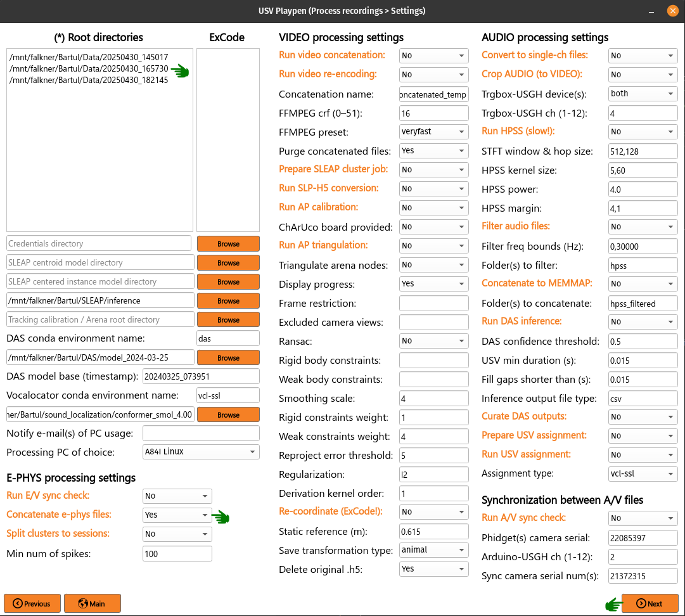
Task: Open Run AP triangulation dropdown
Action: pyautogui.click(x=433, y=245)
